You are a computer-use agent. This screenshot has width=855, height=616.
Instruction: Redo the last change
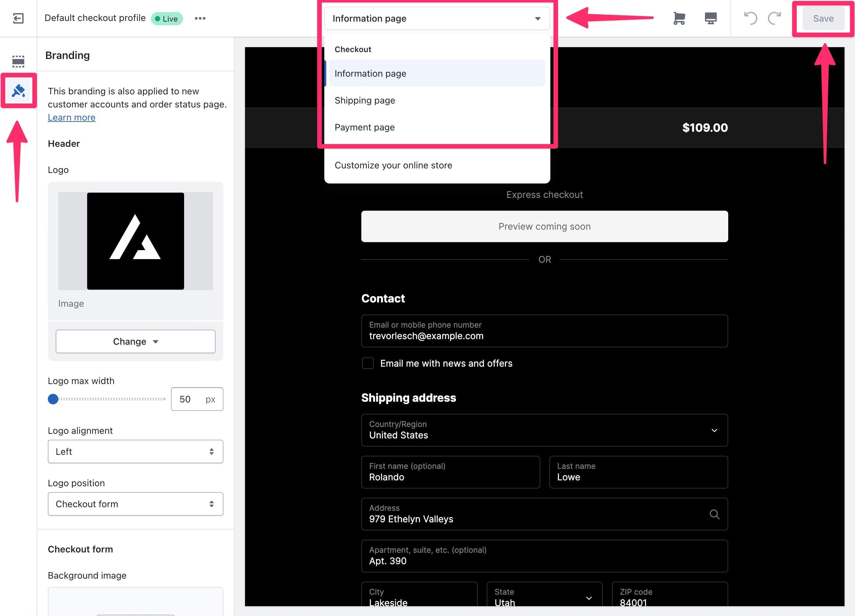tap(774, 18)
